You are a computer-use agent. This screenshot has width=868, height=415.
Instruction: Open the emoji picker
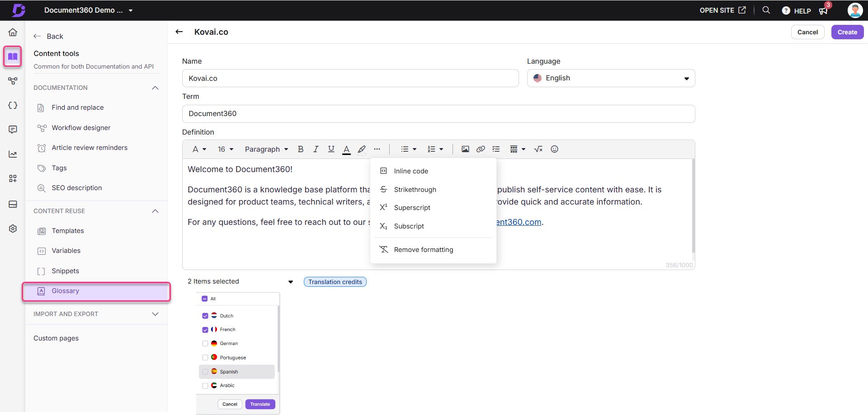pos(554,149)
